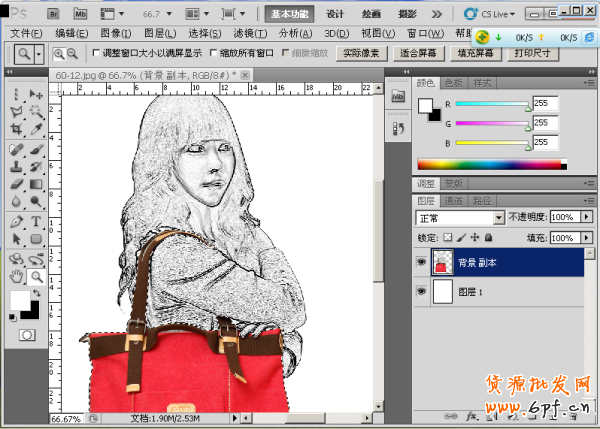Click the zoom out magnifier in options bar

click(72, 54)
